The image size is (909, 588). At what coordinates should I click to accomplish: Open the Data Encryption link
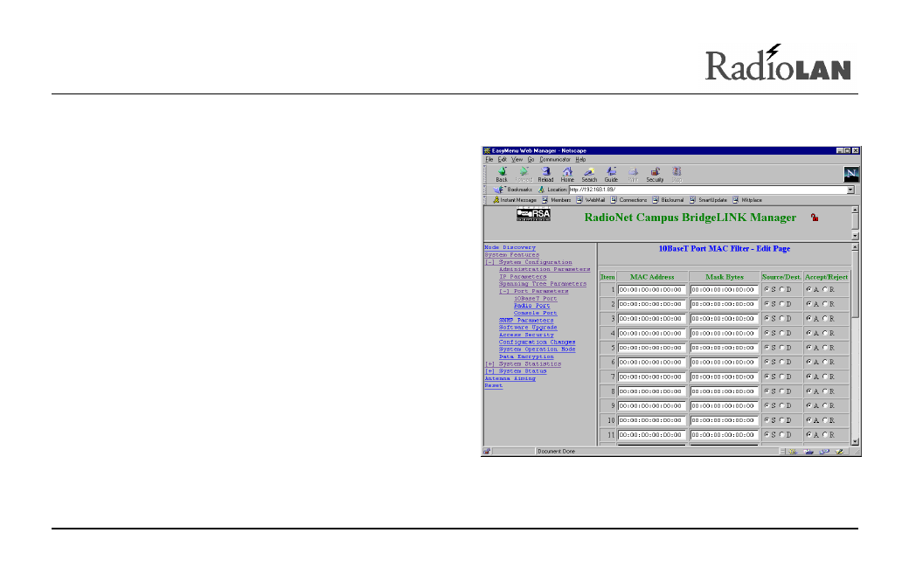[x=526, y=356]
